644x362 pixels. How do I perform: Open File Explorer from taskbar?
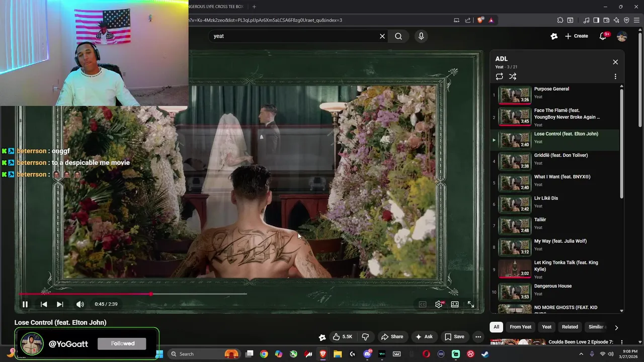(x=338, y=354)
